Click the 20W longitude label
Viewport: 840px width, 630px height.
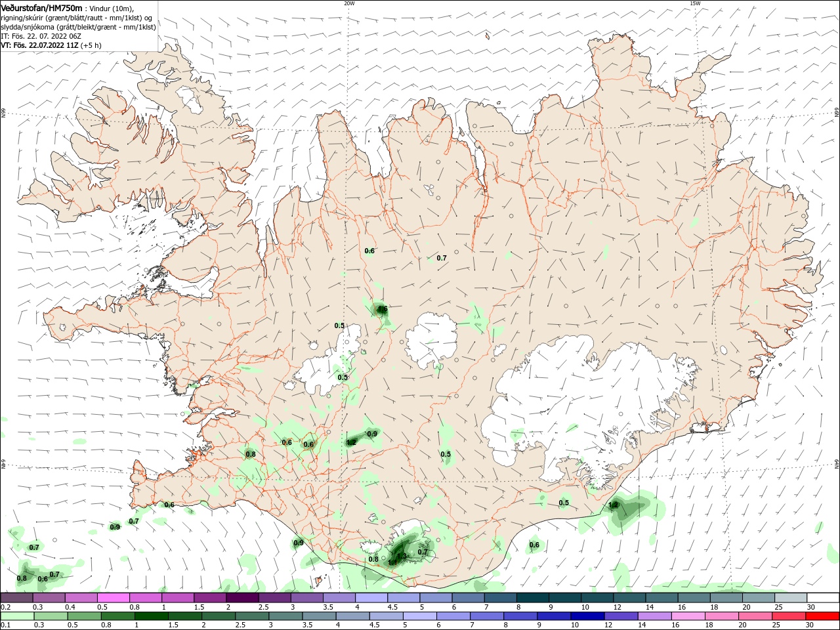(x=349, y=3)
